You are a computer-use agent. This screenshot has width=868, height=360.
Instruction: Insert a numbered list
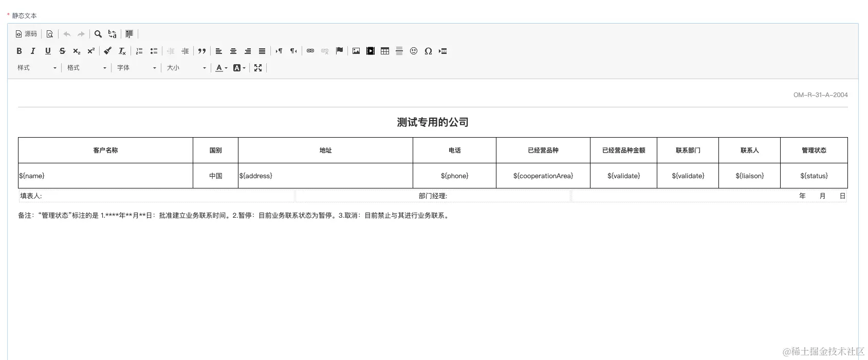139,51
